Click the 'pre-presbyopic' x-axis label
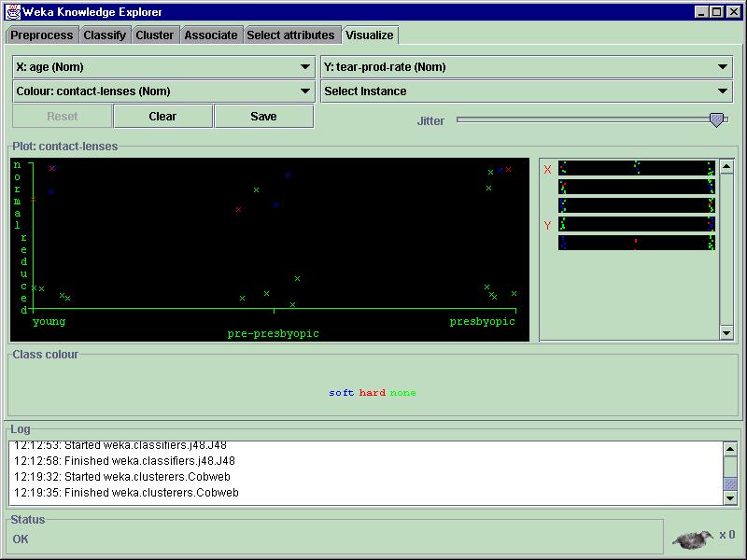This screenshot has height=560, width=747. 273,333
